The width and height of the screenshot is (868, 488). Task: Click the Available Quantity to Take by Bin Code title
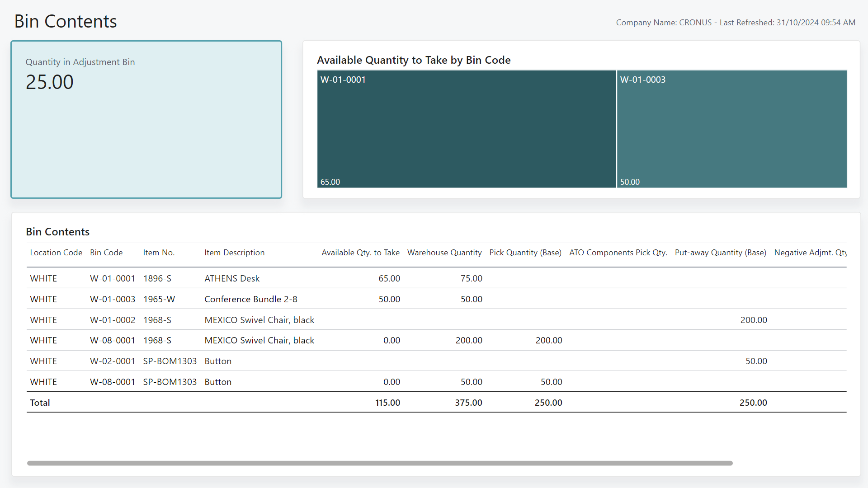(414, 60)
